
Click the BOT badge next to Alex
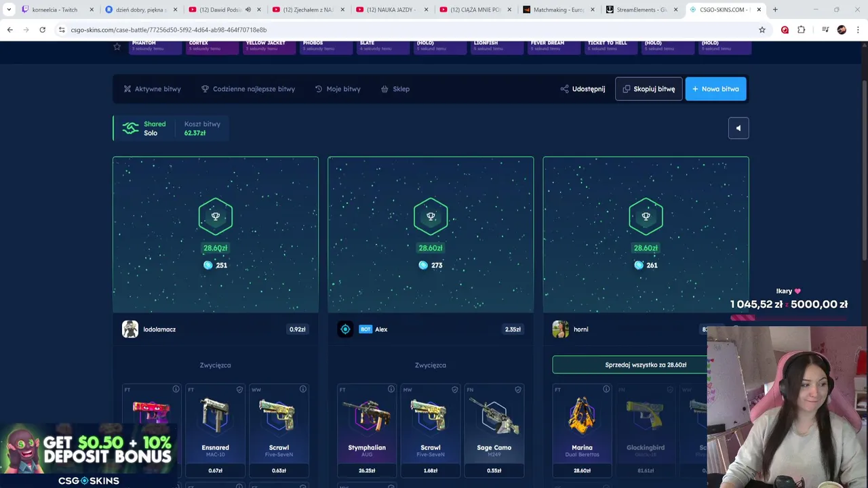pos(366,329)
